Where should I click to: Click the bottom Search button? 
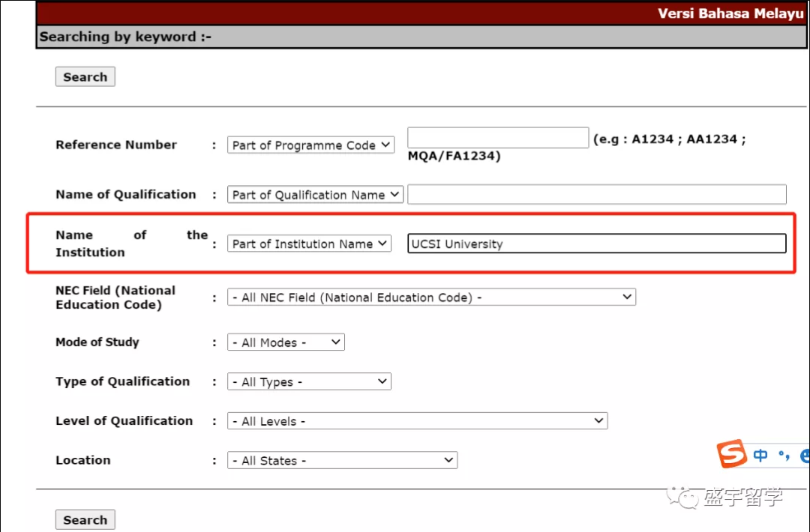[85, 520]
